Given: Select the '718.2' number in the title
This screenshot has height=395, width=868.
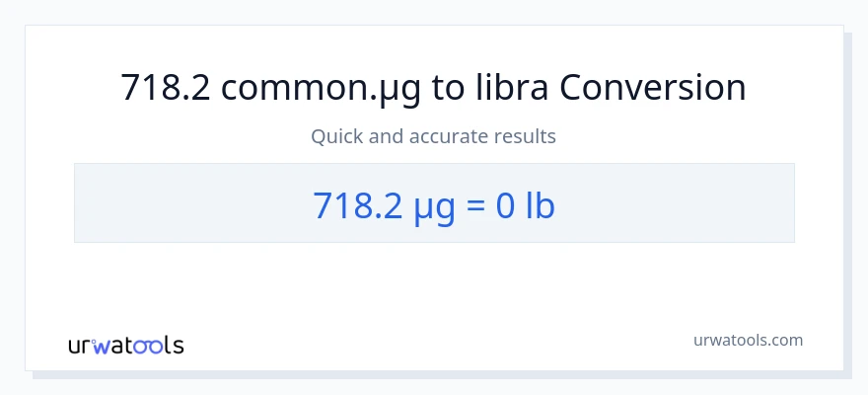Looking at the screenshot, I should [166, 88].
